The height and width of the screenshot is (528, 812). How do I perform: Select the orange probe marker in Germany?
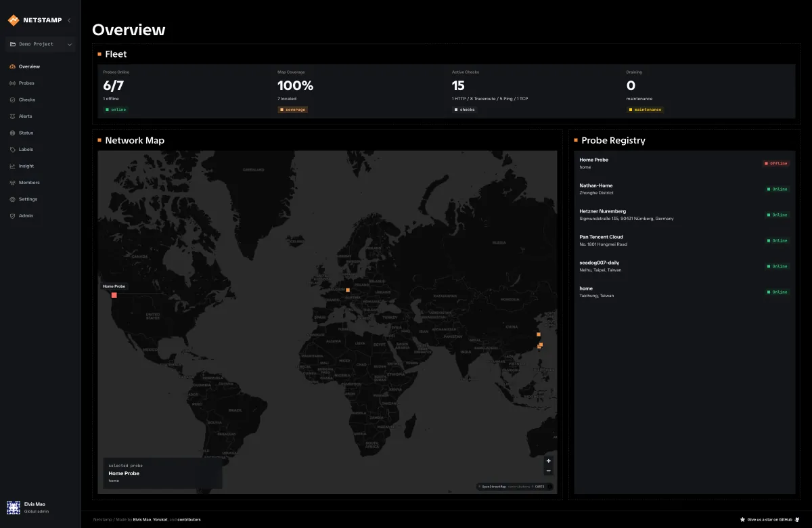[348, 290]
